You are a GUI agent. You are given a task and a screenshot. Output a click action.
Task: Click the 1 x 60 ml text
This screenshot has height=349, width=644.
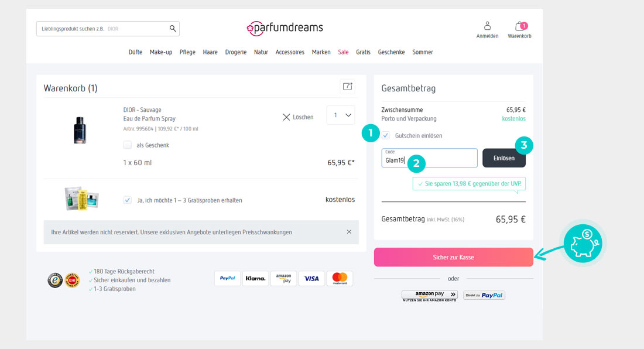(137, 163)
